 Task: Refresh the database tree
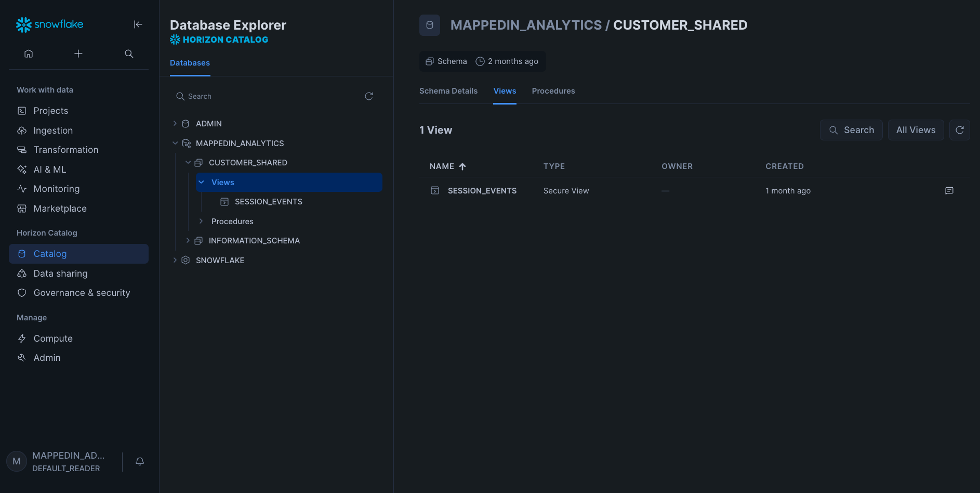pos(369,96)
